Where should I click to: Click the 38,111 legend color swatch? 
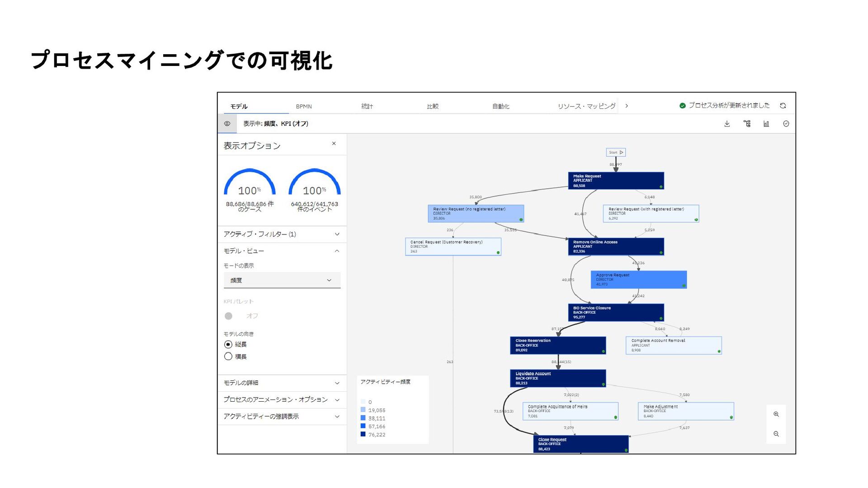tap(363, 418)
